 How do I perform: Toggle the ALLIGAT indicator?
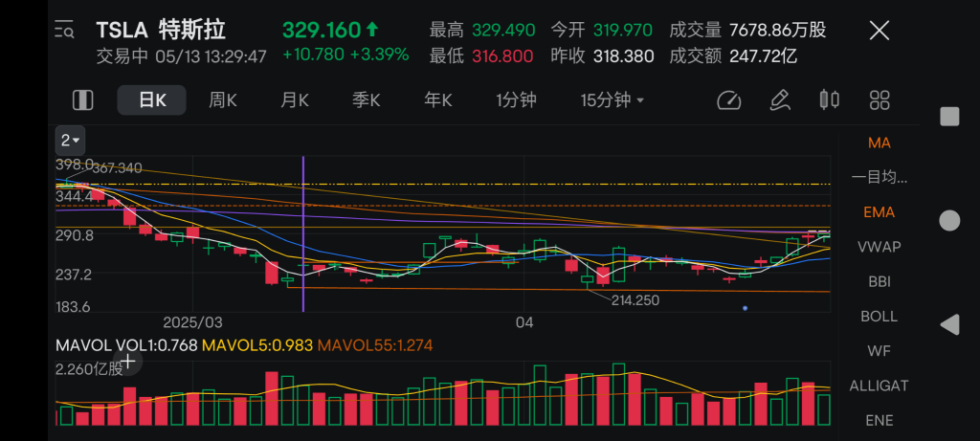click(x=879, y=386)
